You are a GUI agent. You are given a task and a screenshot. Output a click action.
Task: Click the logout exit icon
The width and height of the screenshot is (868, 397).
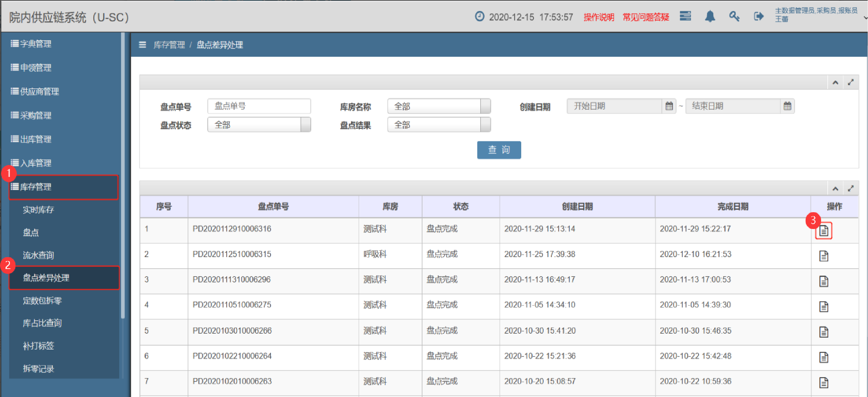758,16
